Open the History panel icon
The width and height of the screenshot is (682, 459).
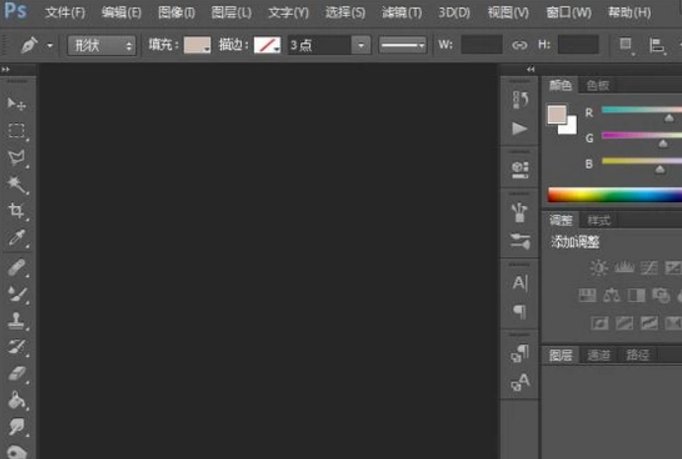519,100
